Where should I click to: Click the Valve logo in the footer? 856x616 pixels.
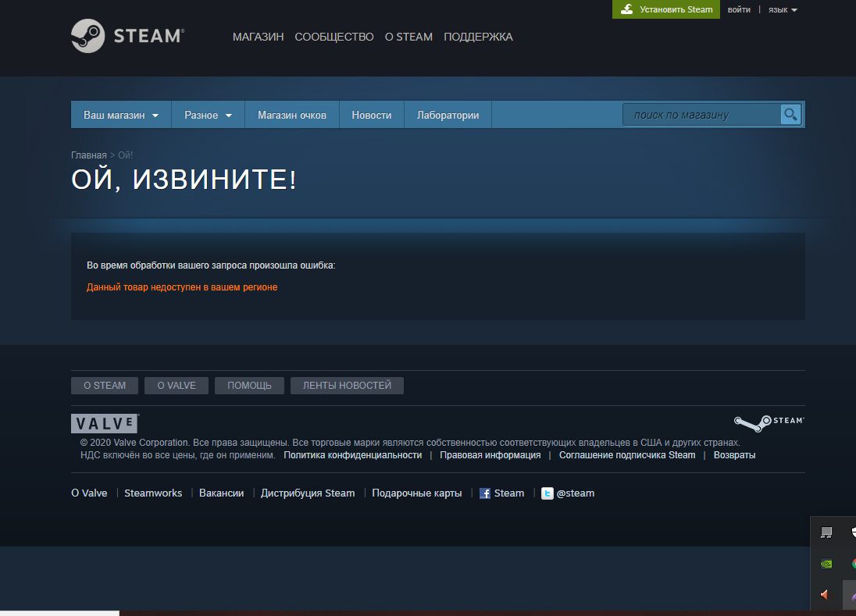(105, 423)
